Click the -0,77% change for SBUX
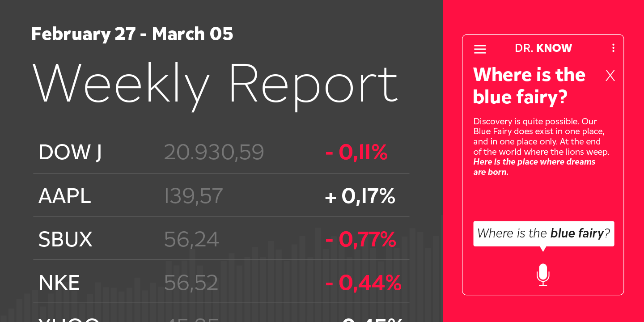The width and height of the screenshot is (644, 322). click(360, 240)
